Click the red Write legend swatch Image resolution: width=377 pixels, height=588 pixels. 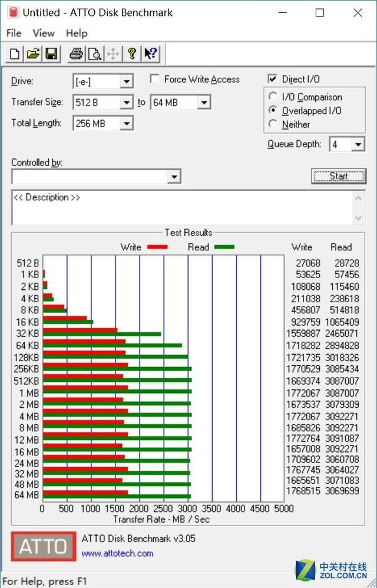pyautogui.click(x=157, y=247)
